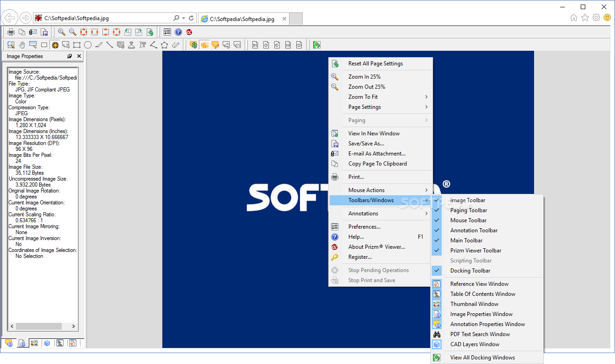Click the Zoom In magnifier toolbar icon
Viewport: 615px width, 364px height.
61,32
